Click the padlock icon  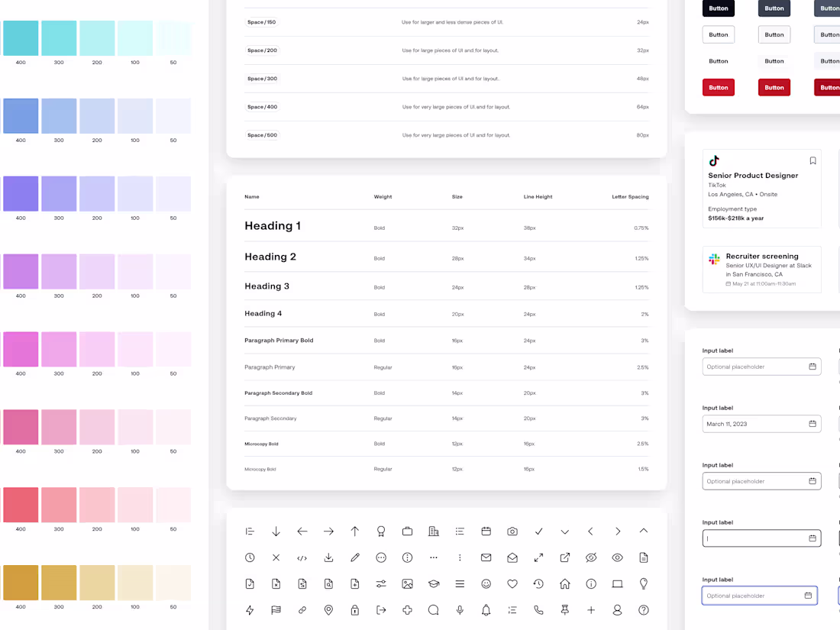coord(354,609)
